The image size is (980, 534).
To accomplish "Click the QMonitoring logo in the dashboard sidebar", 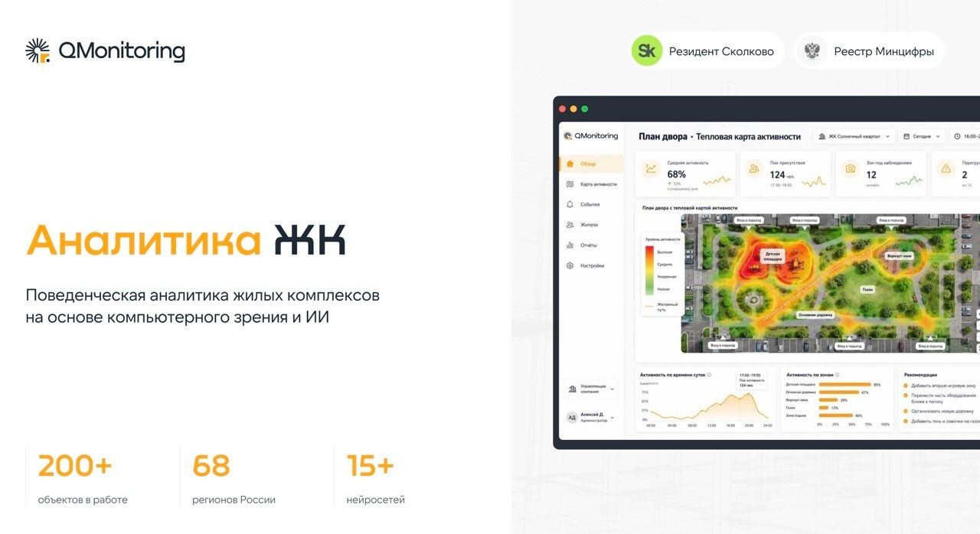I will pyautogui.click(x=590, y=135).
